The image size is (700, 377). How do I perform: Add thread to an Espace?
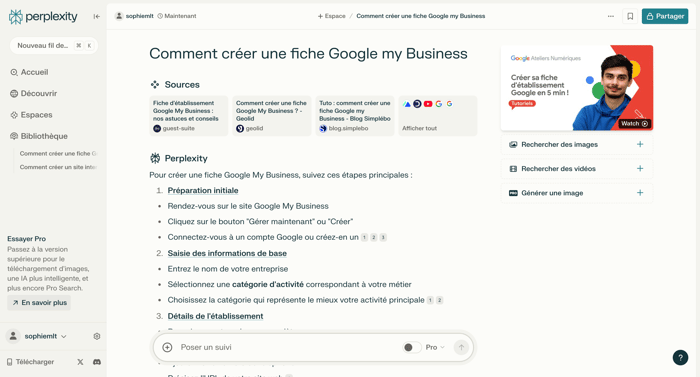[332, 16]
